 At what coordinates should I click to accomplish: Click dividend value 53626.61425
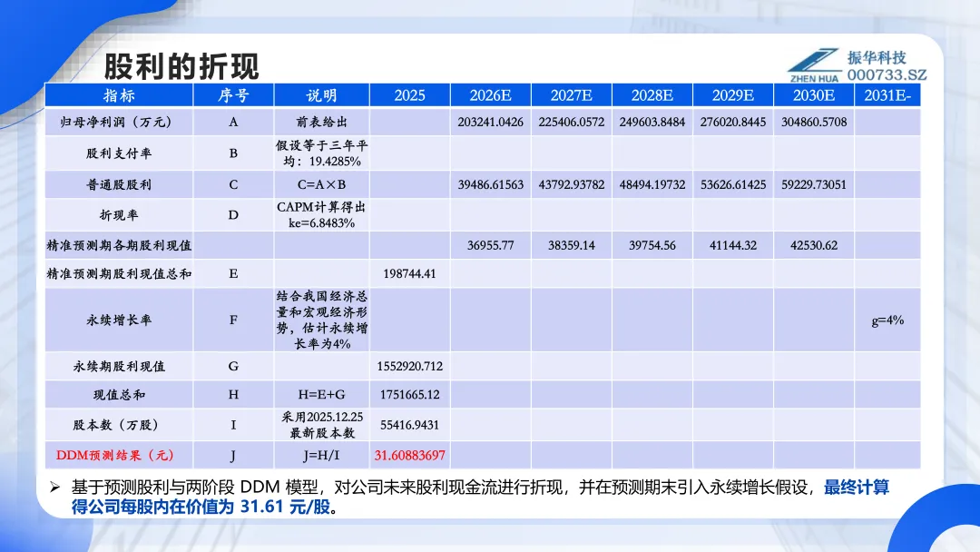pos(733,184)
